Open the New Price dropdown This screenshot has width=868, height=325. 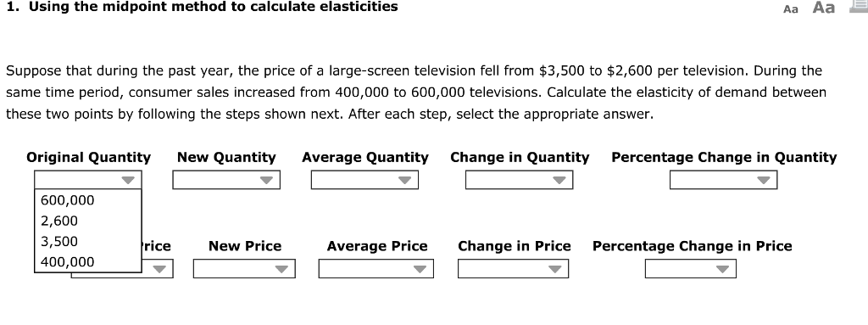pyautogui.click(x=244, y=269)
